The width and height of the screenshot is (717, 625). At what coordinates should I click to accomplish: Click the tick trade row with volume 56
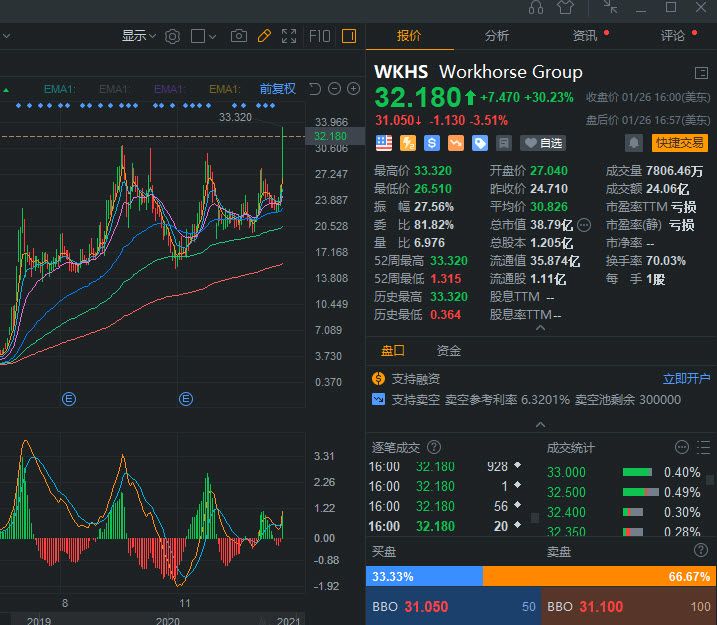pyautogui.click(x=445, y=506)
